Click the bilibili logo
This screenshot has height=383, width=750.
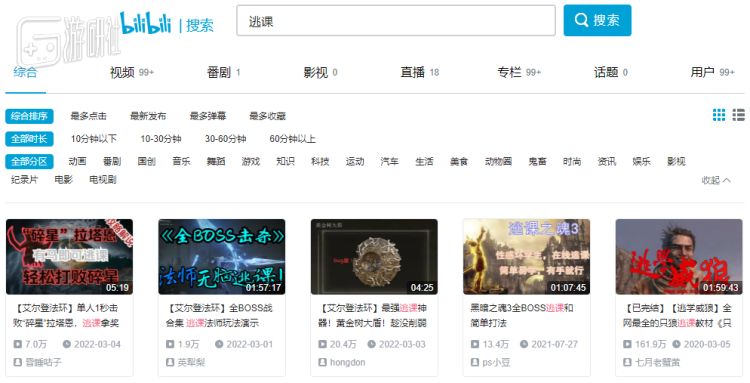145,23
